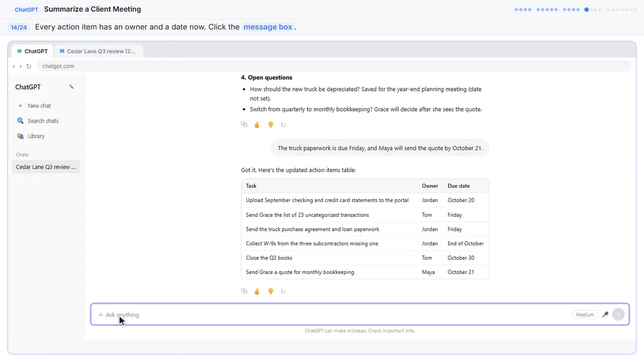Switch to the ChatGPT browser tab
The image size is (644, 362).
pos(33,51)
